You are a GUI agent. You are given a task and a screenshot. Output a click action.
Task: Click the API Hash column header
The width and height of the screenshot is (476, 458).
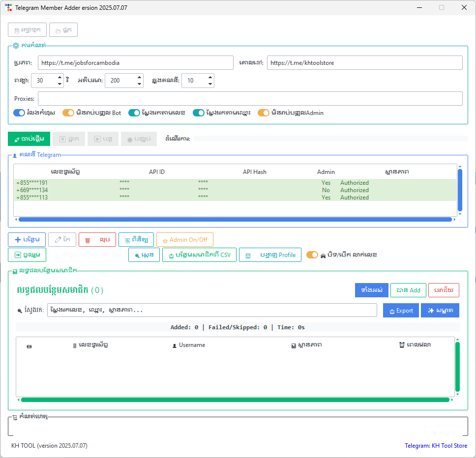click(254, 172)
